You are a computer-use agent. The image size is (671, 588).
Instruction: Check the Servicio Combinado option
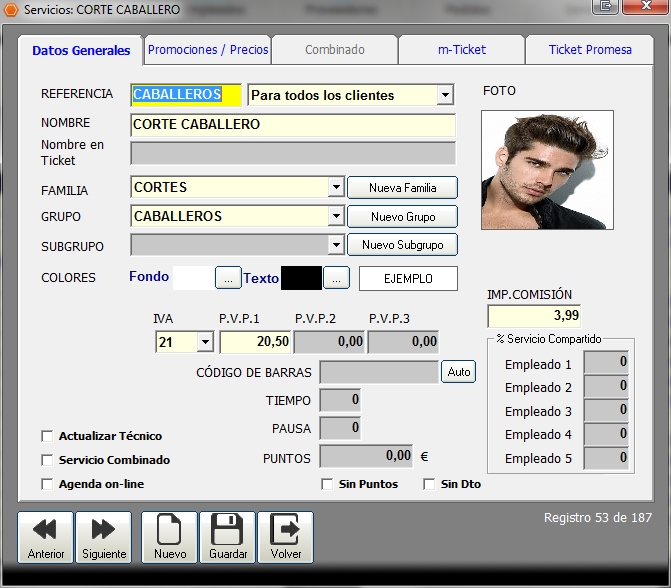point(47,460)
